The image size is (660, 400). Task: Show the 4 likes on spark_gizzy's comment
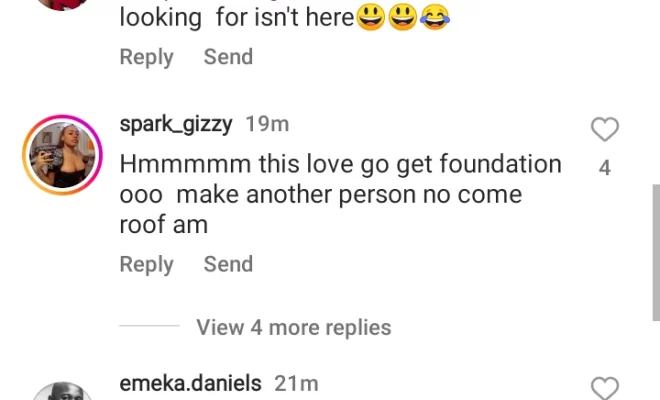coord(605,169)
